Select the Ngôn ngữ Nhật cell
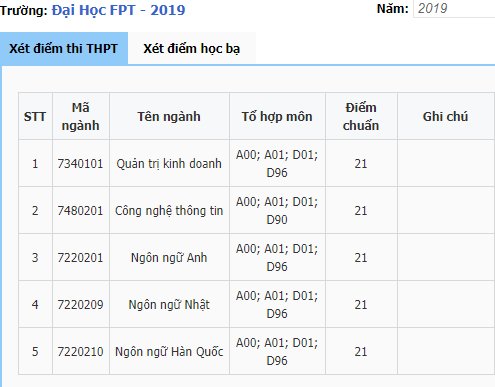Viewport: 495px width, 387px height. [169, 305]
